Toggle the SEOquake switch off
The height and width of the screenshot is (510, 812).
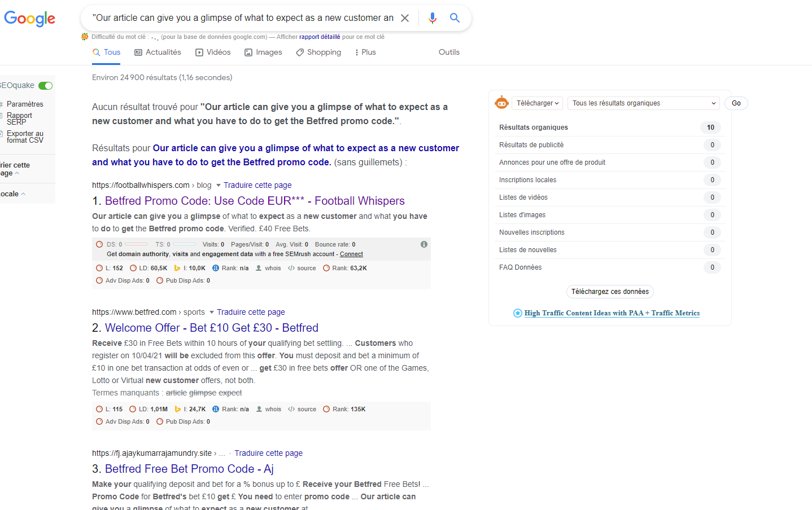[x=46, y=86]
